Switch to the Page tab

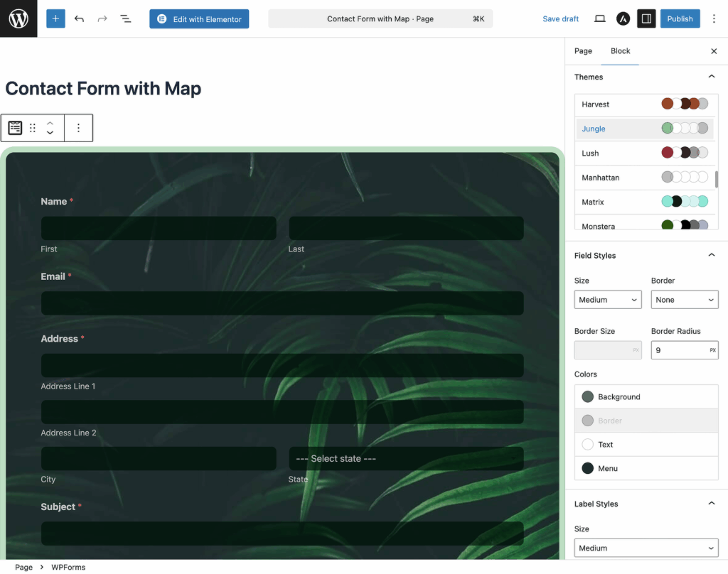pos(583,51)
